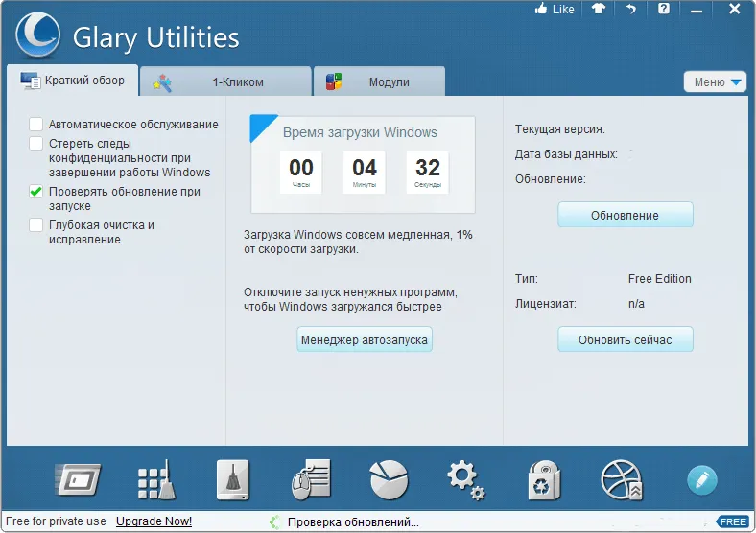Switch to Краткий обзор tab
Image resolution: width=756 pixels, height=533 pixels.
(x=72, y=81)
